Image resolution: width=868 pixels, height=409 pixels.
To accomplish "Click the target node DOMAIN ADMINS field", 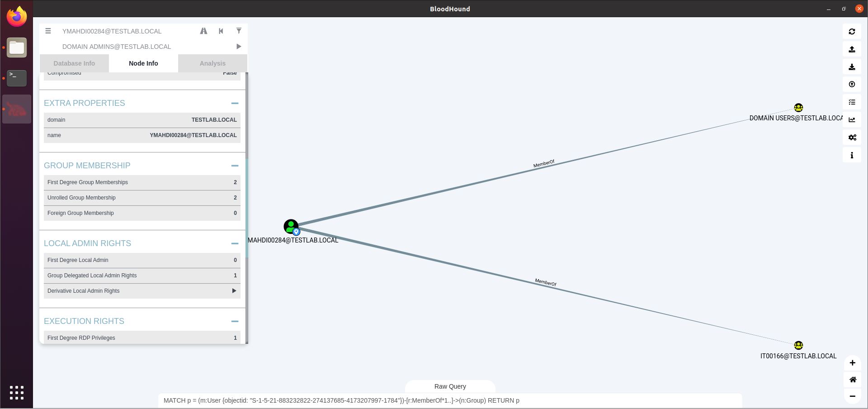I will [145, 47].
